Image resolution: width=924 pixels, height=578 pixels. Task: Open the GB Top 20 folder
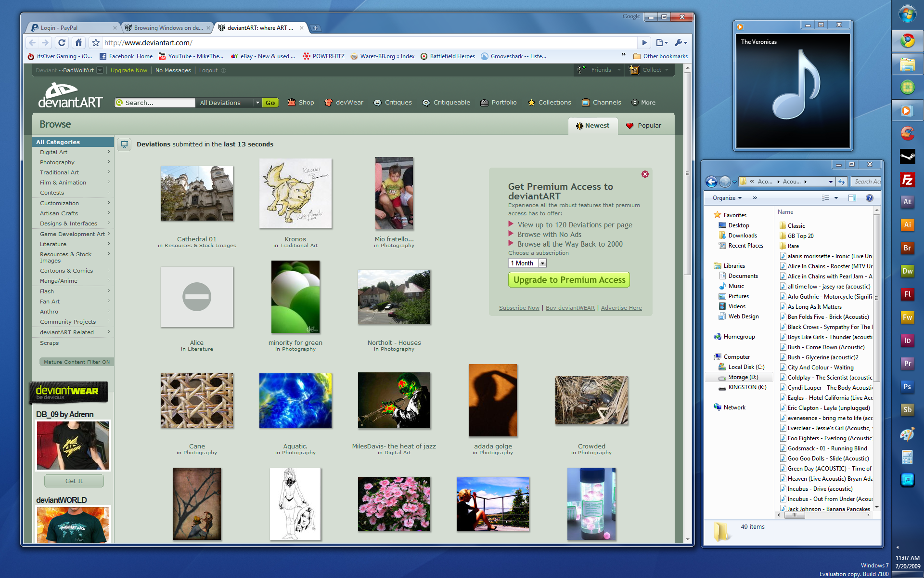[800, 236]
